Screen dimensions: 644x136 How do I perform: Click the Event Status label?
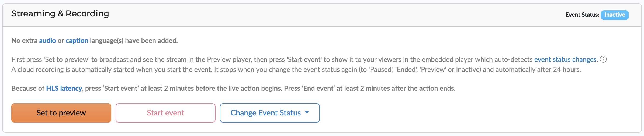pyautogui.click(x=582, y=15)
